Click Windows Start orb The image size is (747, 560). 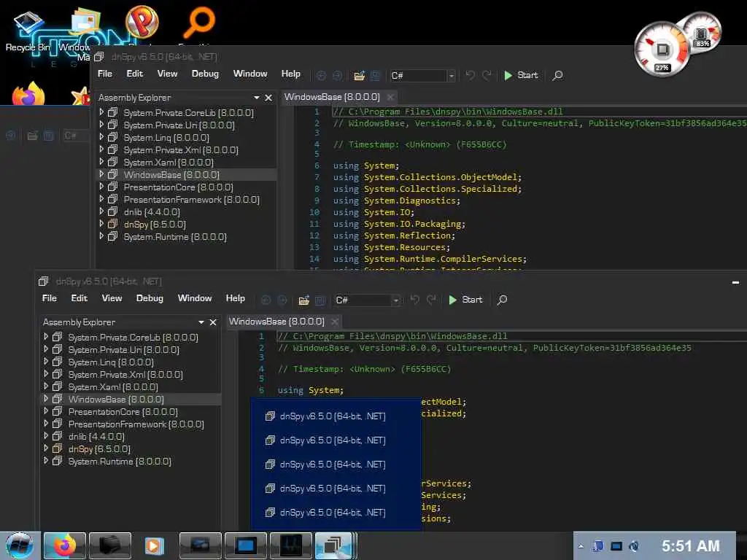tap(20, 545)
